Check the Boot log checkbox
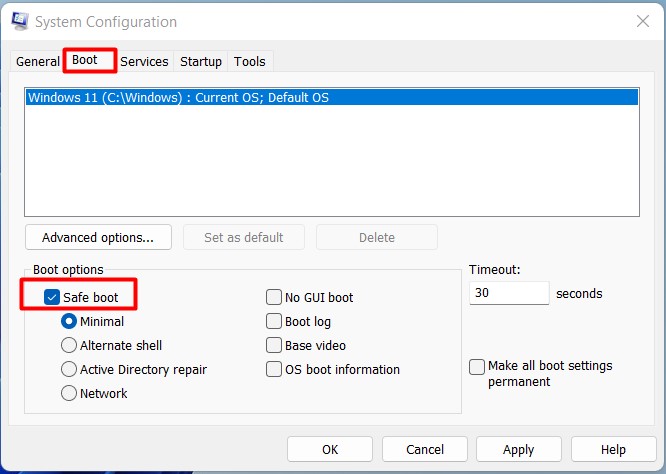The width and height of the screenshot is (666, 474). click(274, 321)
